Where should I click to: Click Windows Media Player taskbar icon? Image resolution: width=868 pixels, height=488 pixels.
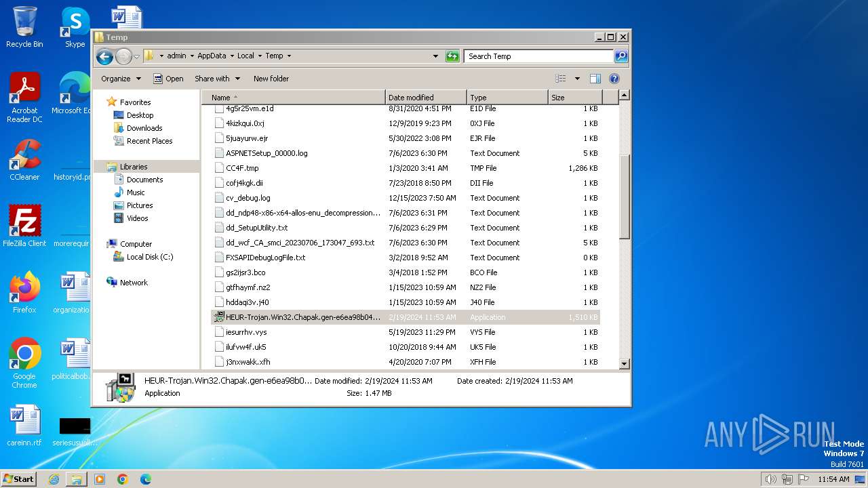pyautogui.click(x=100, y=479)
